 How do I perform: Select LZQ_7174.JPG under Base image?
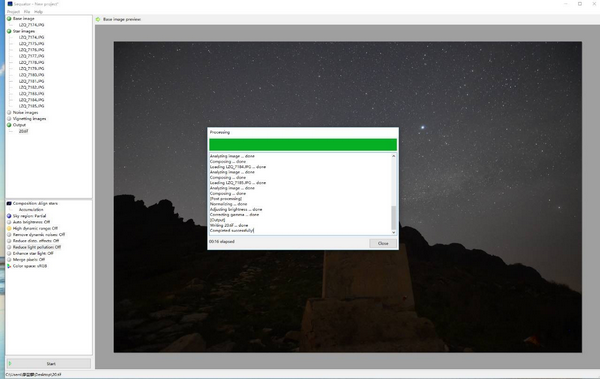(31, 25)
